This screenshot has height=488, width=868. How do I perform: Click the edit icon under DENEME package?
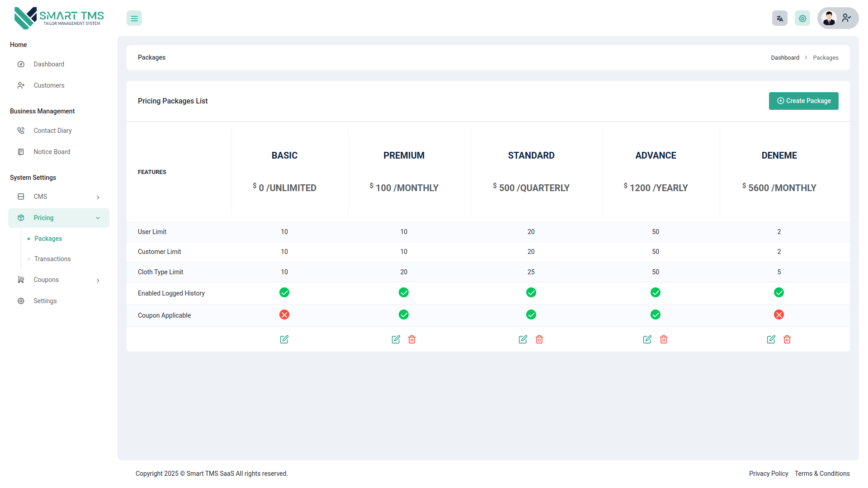(x=771, y=339)
